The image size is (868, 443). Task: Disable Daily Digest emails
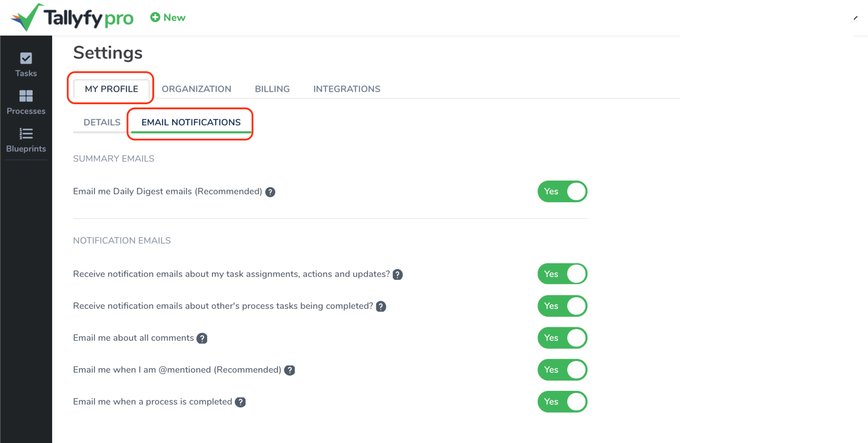coord(562,192)
